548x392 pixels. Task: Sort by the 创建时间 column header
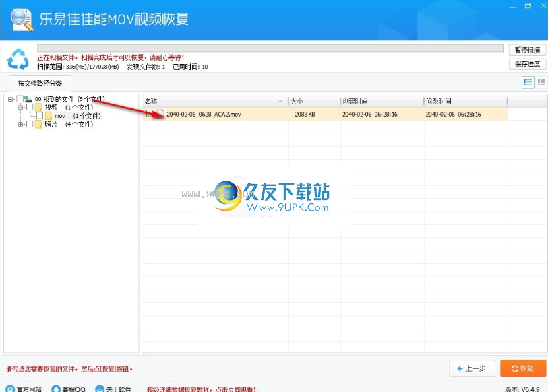382,101
